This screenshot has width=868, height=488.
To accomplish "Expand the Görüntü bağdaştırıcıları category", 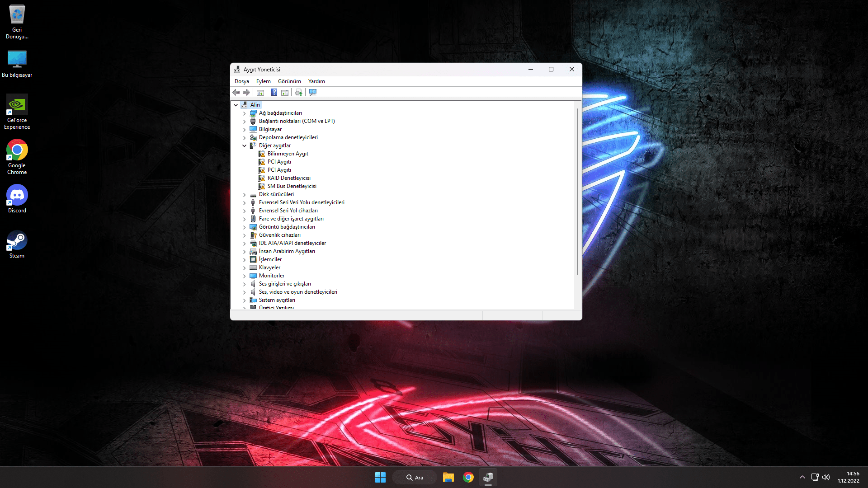I will point(245,227).
